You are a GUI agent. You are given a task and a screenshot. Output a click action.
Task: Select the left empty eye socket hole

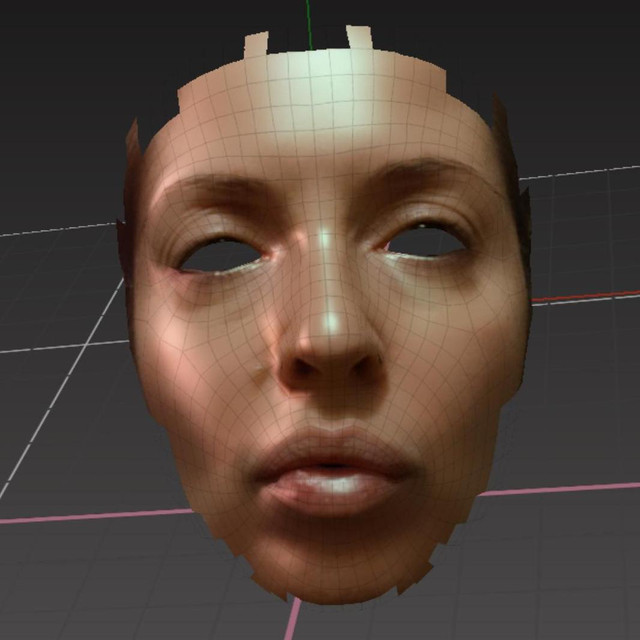[218, 257]
